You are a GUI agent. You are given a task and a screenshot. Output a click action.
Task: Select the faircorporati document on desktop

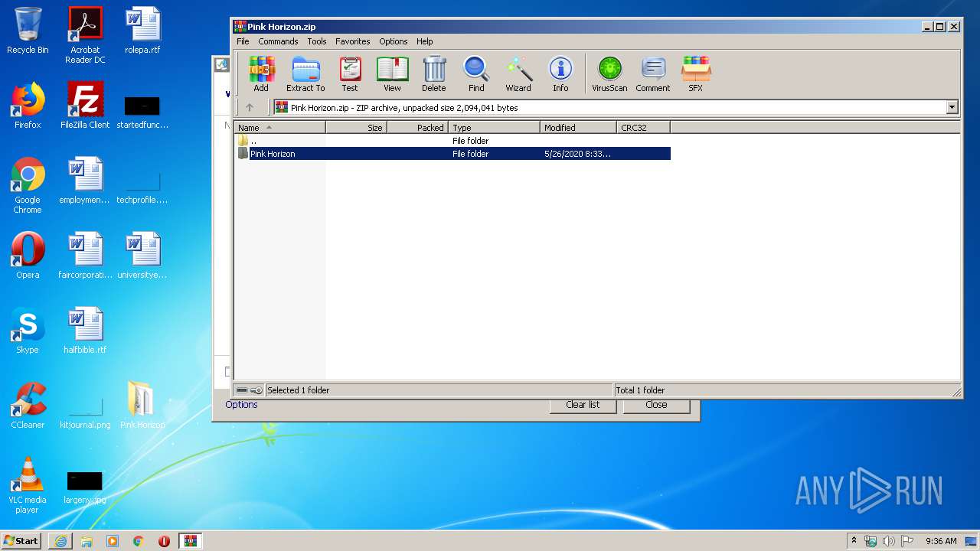(85, 256)
